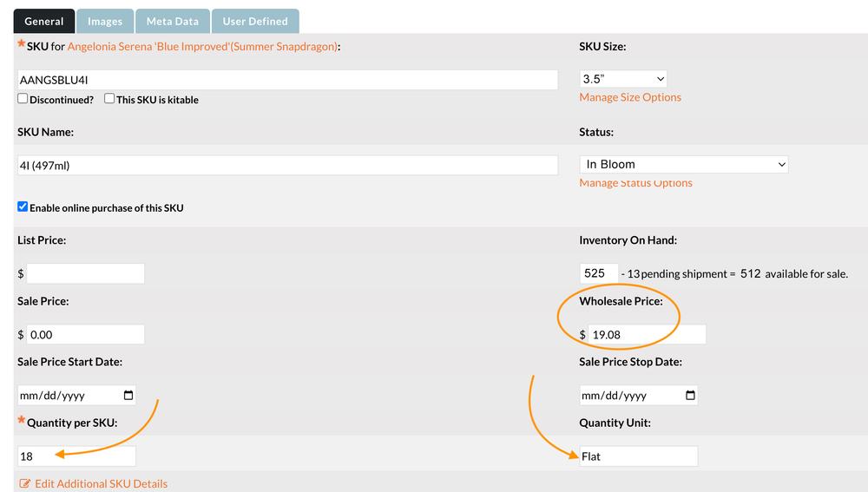
Task: Click the Manage Size Options link
Action: pos(630,97)
